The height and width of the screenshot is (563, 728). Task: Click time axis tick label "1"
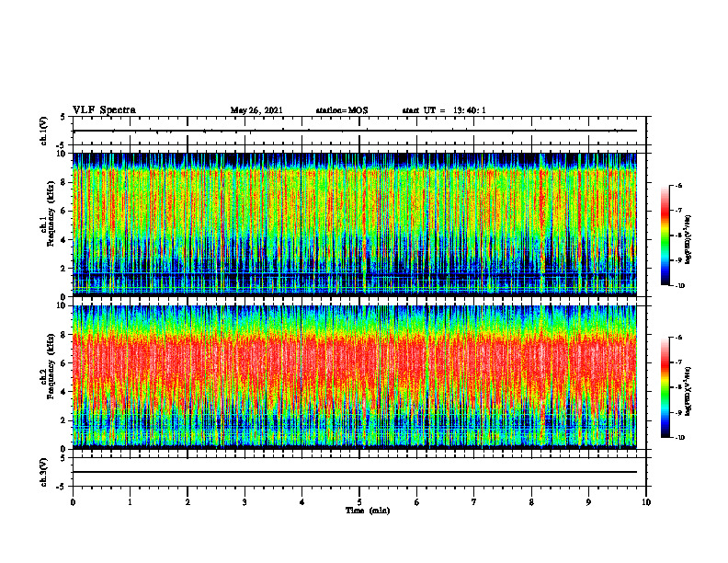pyautogui.click(x=130, y=502)
